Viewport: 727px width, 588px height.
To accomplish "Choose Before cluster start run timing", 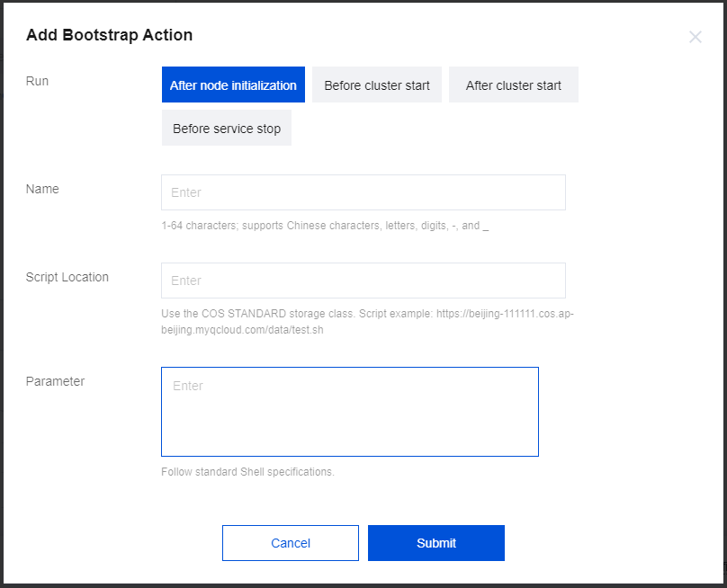I will [x=377, y=85].
